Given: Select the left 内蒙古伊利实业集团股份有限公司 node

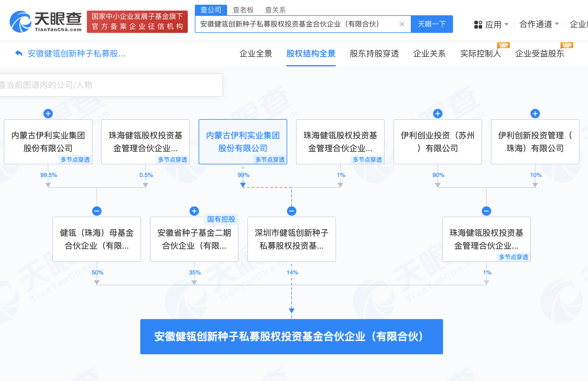Looking at the screenshot, I should pos(48,142).
